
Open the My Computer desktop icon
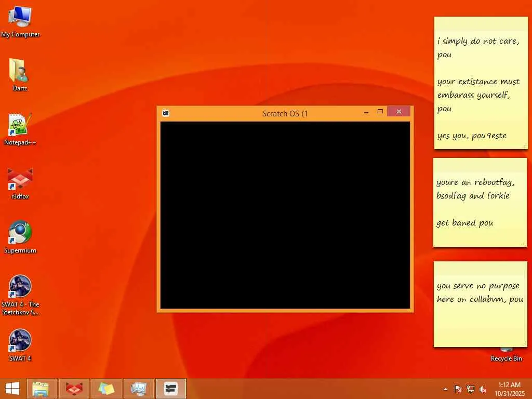20,22
